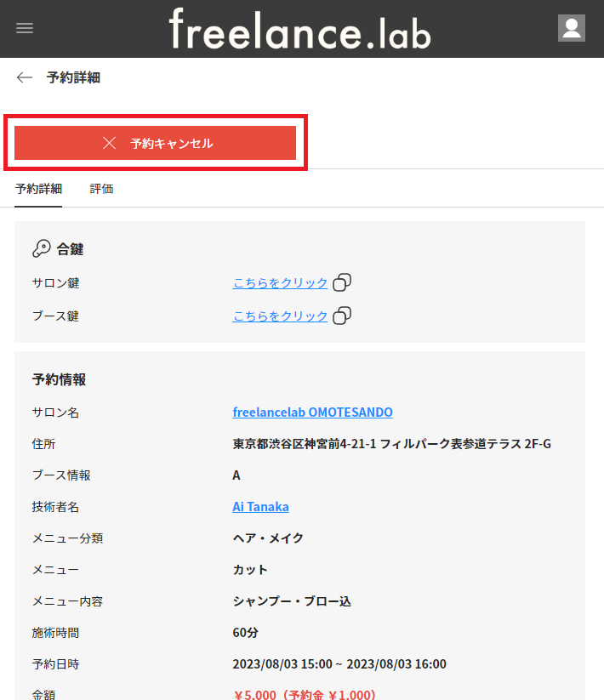Click the freelance.lab header logo
This screenshot has height=700, width=604.
(x=299, y=29)
